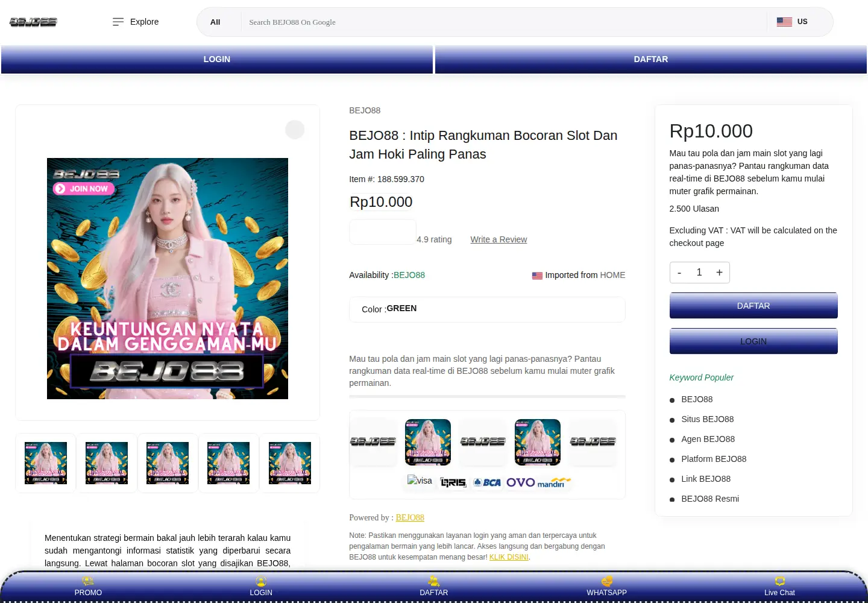Click Platform BEJO88 keyword
Screen dimensions: 868x603
(714, 459)
